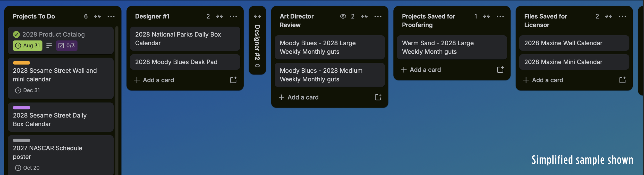Click the Designer #1 list title
The width and height of the screenshot is (644, 175).
click(152, 16)
